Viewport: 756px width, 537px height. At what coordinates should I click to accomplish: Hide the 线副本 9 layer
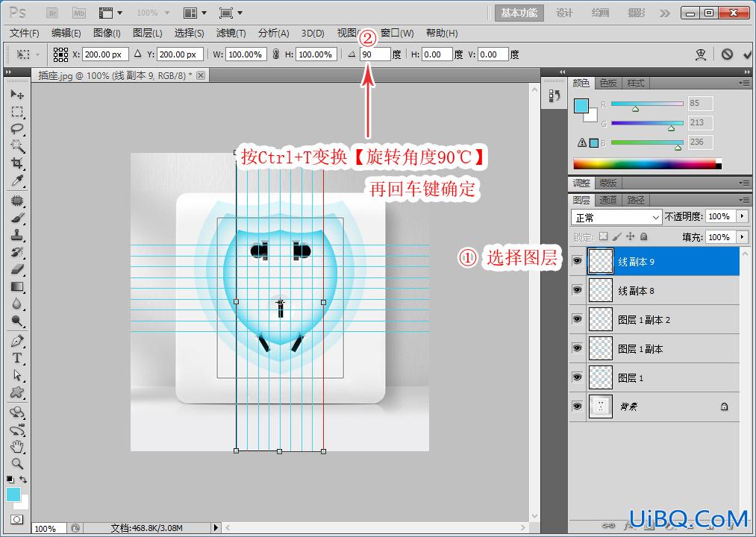[577, 261]
